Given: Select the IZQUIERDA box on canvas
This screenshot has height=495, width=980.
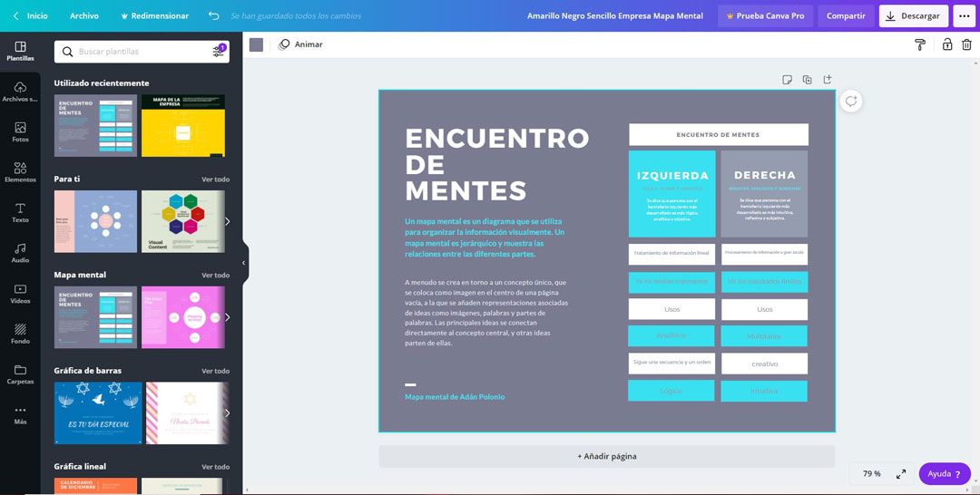Looking at the screenshot, I should [671, 193].
